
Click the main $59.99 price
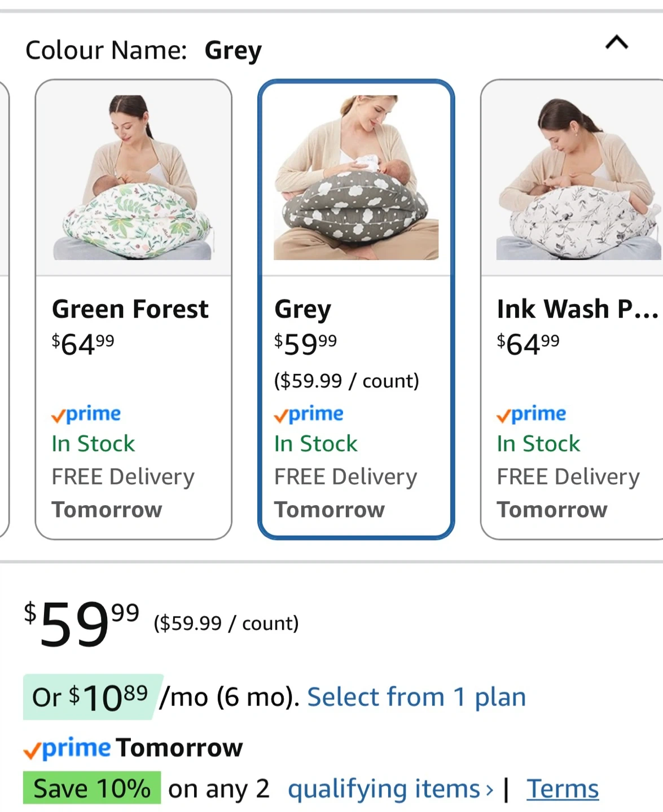click(x=82, y=623)
